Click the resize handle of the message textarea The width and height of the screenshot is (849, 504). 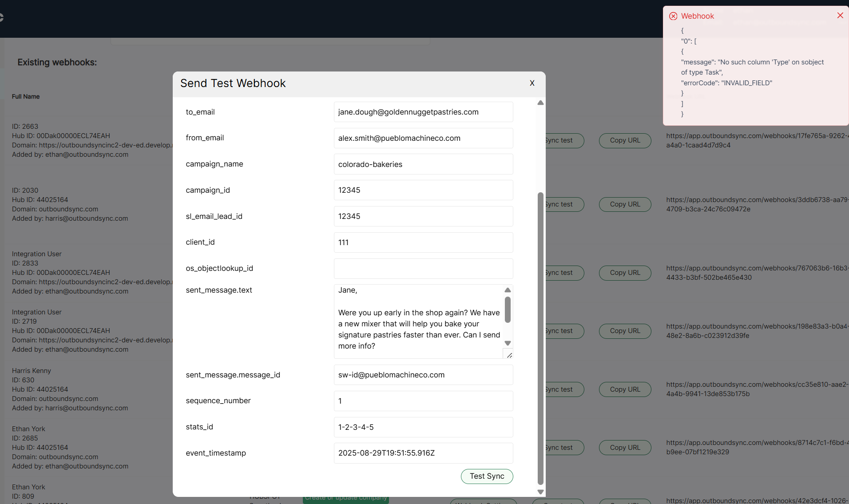[509, 355]
